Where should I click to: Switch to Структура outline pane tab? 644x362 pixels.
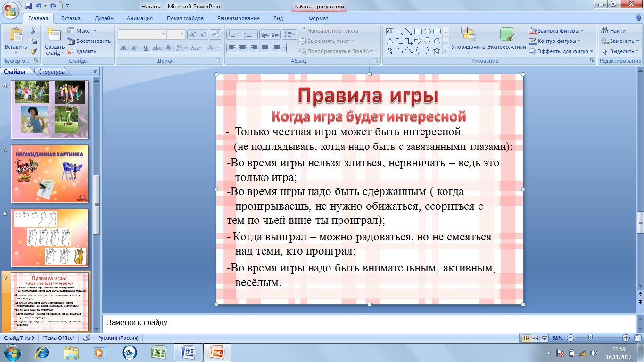coord(51,72)
